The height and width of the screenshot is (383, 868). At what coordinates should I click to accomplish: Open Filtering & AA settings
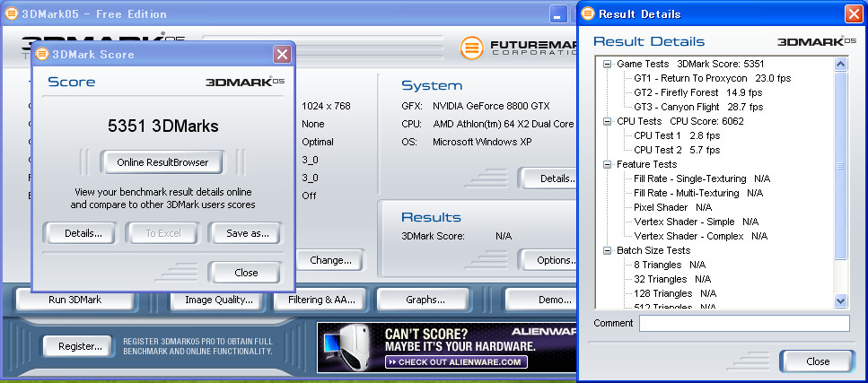coord(321,300)
